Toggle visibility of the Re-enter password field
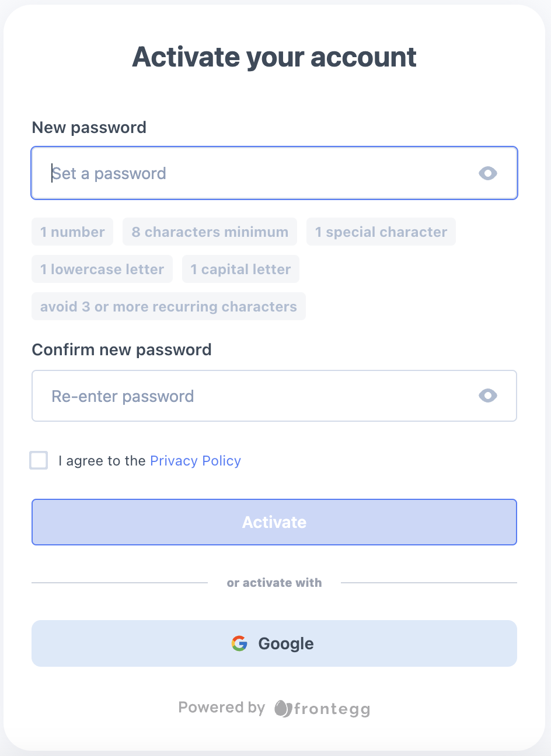This screenshot has height=756, width=551. 487,395
